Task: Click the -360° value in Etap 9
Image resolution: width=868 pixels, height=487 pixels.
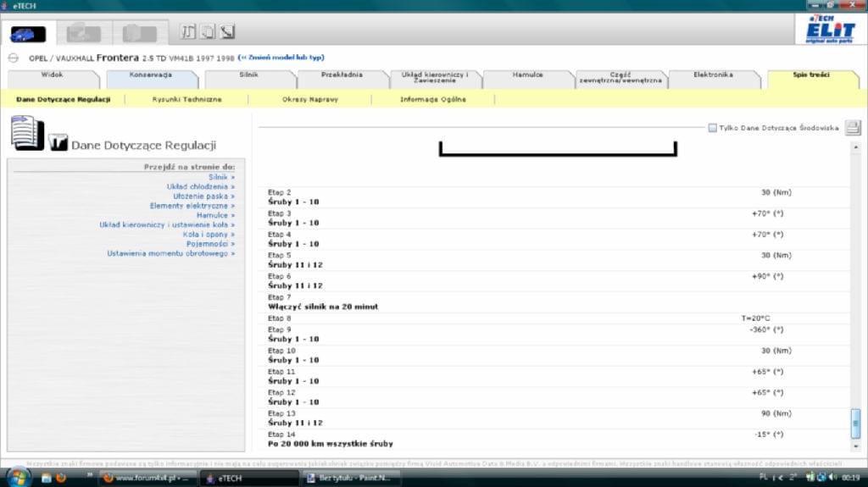Action: (766, 329)
